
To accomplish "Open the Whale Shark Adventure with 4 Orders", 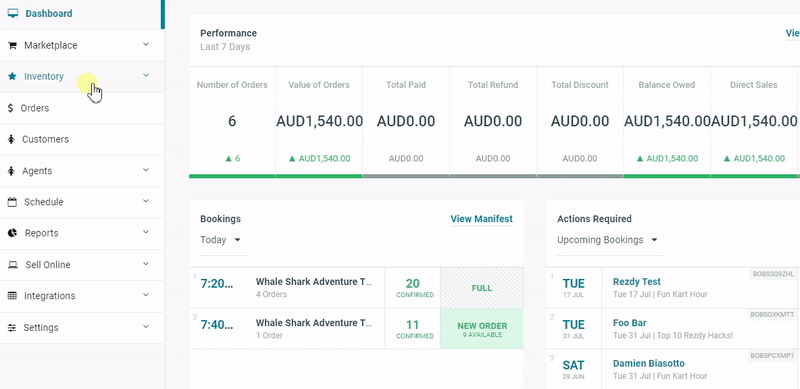I will point(314,282).
